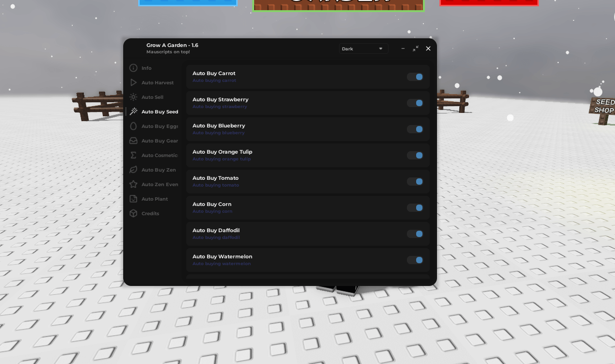Click 'Auto buying corn' description text
615x364 pixels.
click(x=212, y=211)
